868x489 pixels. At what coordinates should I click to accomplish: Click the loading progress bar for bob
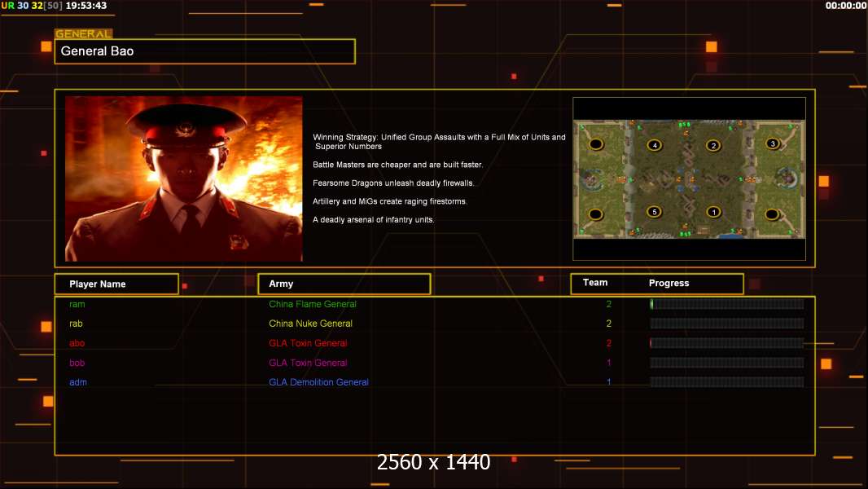pyautogui.click(x=727, y=363)
